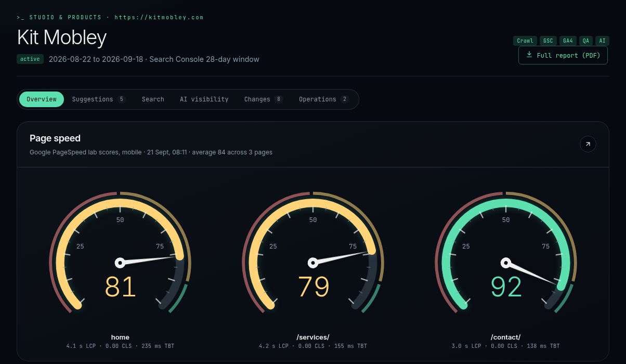Open the Page speed expand arrow icon

coord(588,144)
